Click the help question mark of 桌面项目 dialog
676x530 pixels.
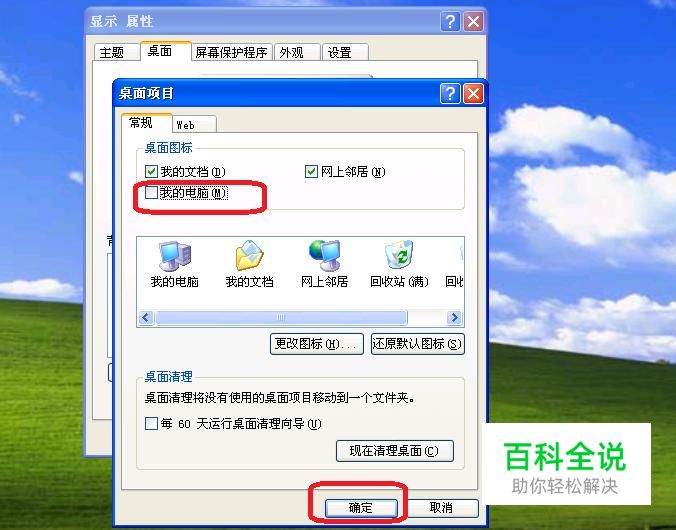coord(450,94)
